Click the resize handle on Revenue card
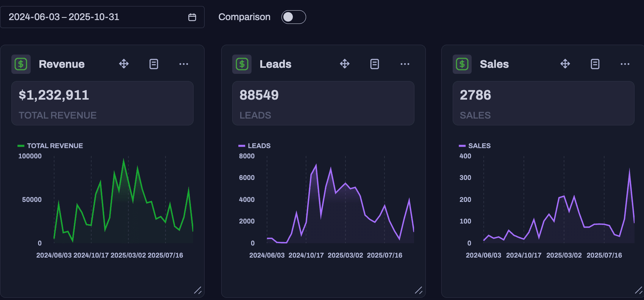This screenshot has height=300, width=644. pos(198,291)
